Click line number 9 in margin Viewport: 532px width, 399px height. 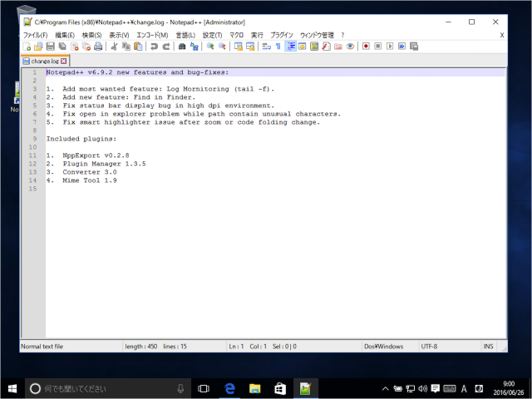coord(35,139)
